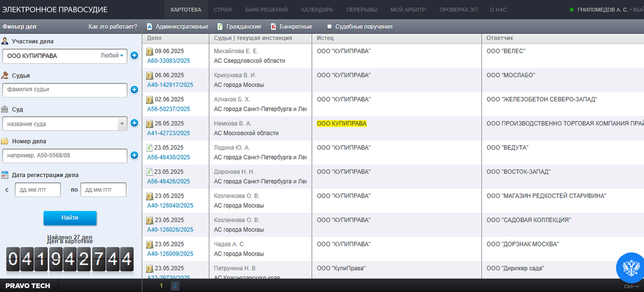Image resolution: width=644 pixels, height=292 pixels.
Task: Open case A40-126040/2025
Action: click(170, 206)
